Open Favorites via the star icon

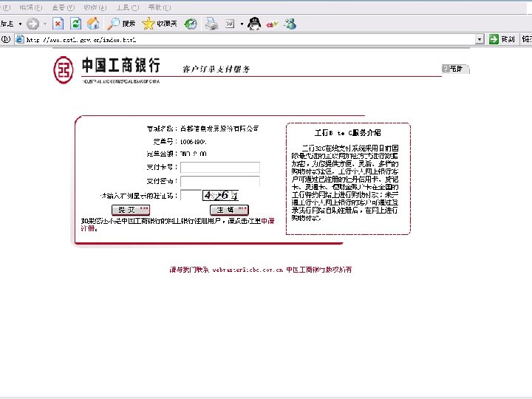click(x=160, y=24)
